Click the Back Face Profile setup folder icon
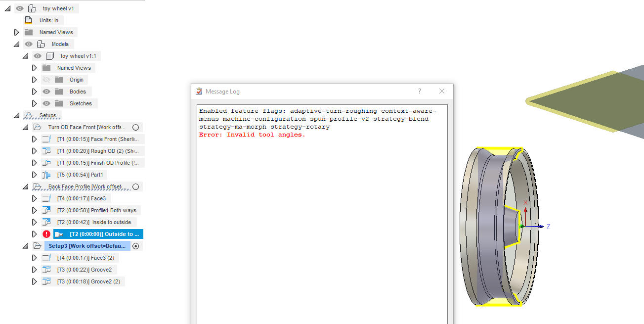 [38, 186]
